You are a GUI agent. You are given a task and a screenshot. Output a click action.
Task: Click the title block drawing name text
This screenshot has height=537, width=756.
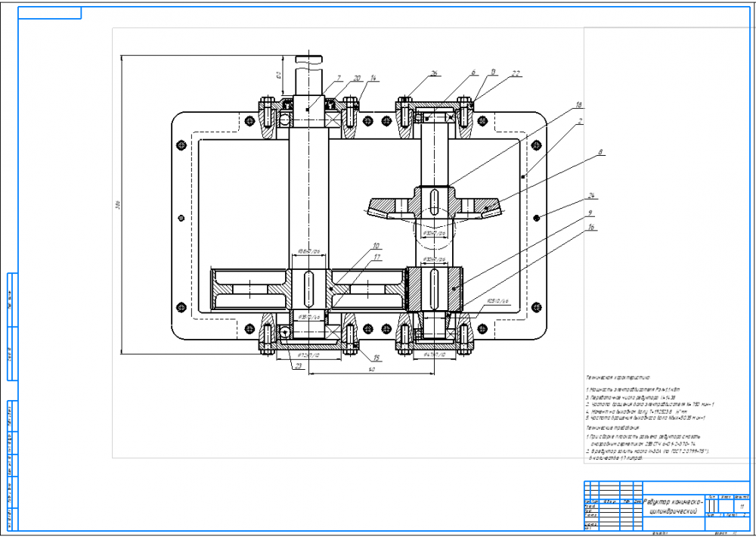coord(674,507)
